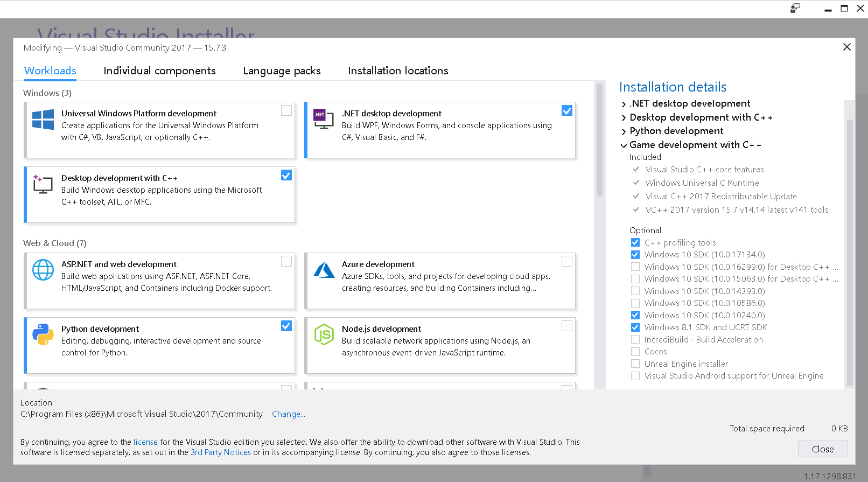
Task: Click the Change... location link
Action: (x=288, y=414)
